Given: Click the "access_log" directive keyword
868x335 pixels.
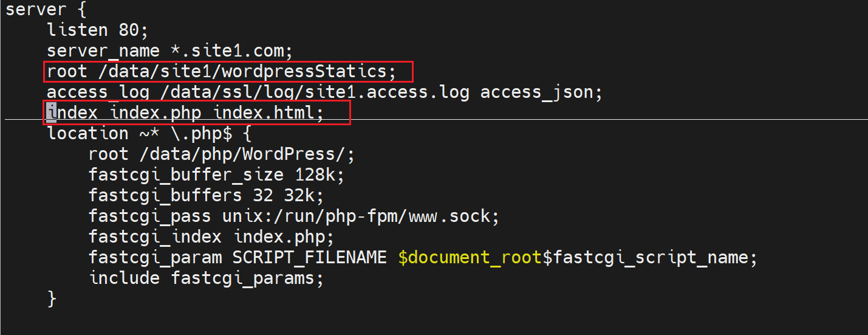Looking at the screenshot, I should (x=97, y=92).
